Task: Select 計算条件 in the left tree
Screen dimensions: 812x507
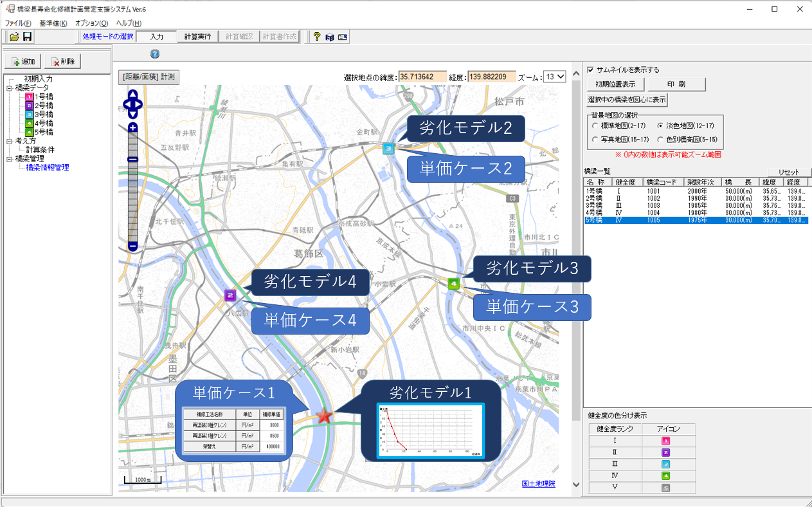Action: (x=40, y=150)
